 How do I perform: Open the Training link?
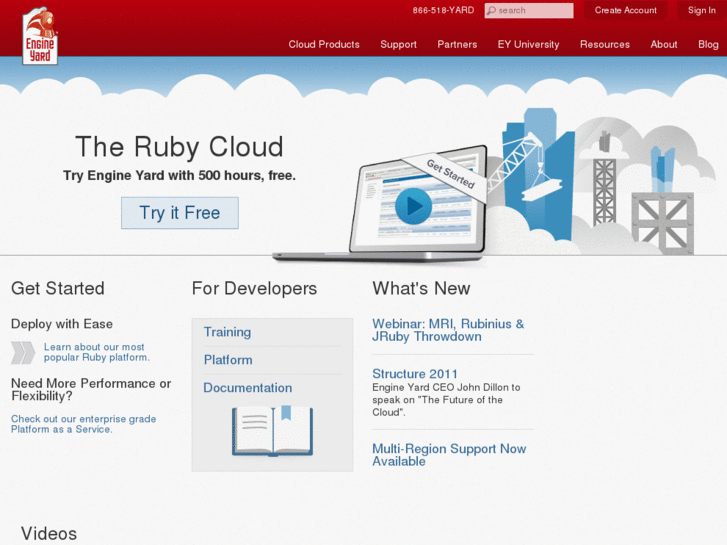pos(227,332)
